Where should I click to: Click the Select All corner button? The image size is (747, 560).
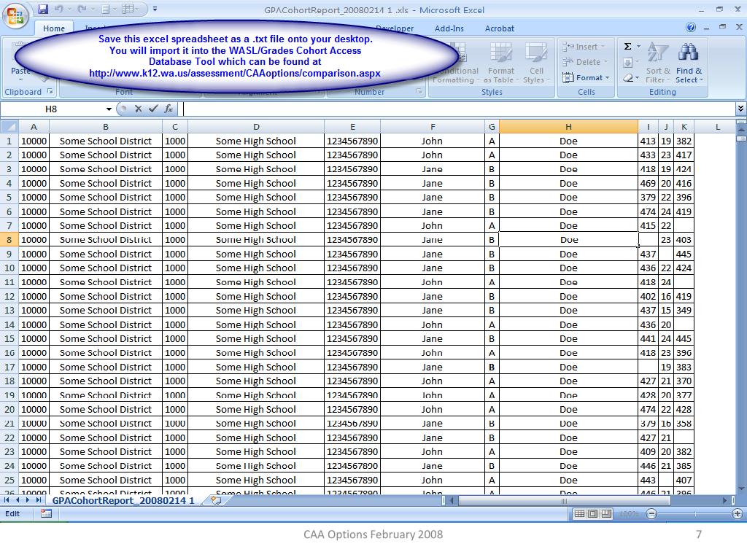9,127
